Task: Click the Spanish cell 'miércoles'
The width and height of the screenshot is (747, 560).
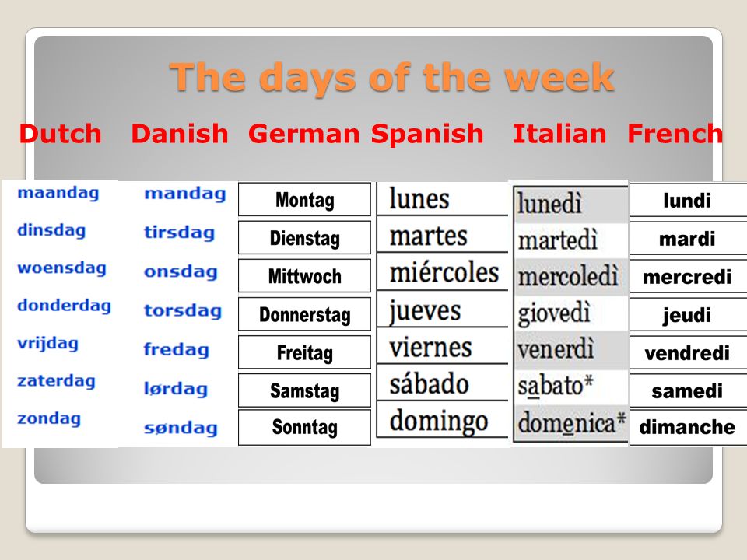Action: pos(442,272)
